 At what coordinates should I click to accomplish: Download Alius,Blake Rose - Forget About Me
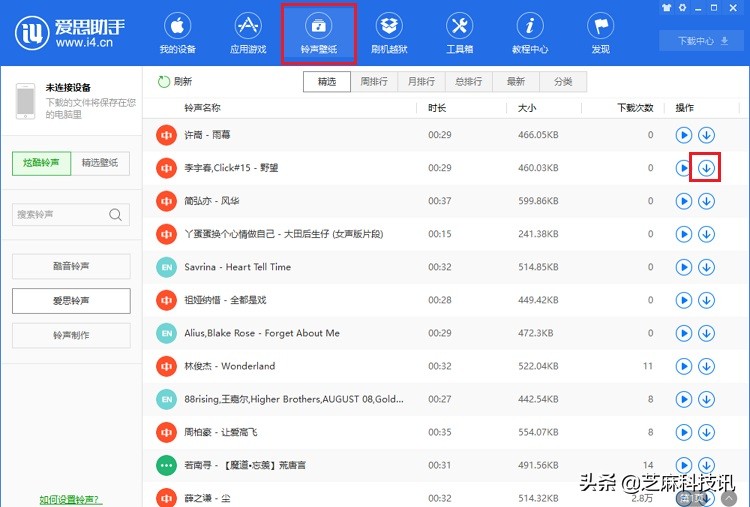706,333
